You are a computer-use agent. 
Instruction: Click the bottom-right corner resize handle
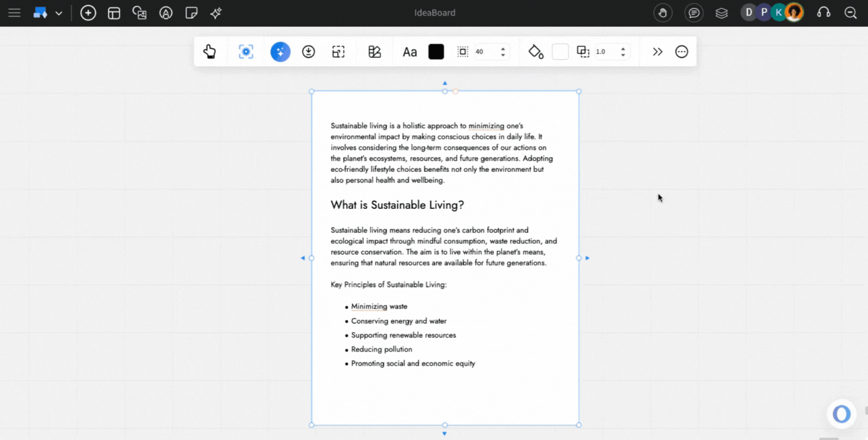[579, 425]
